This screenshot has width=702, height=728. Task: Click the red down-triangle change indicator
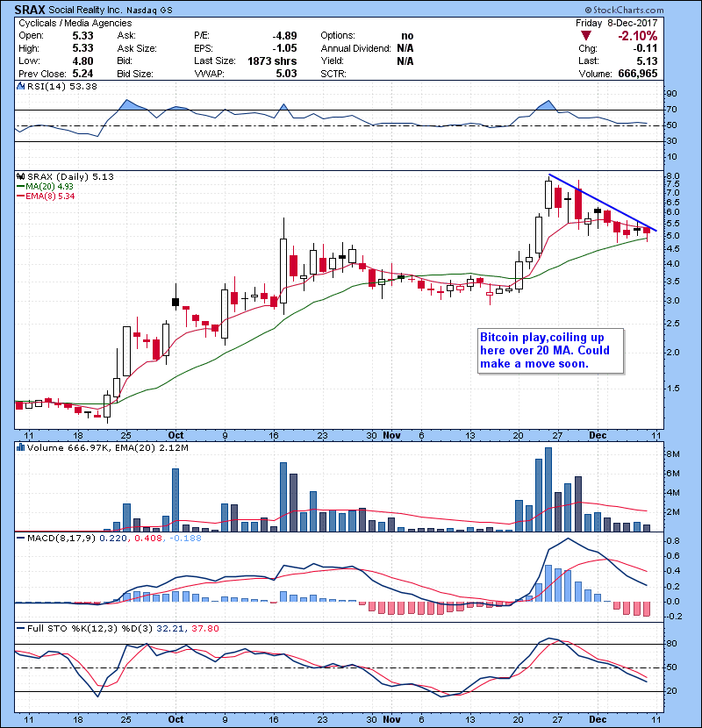point(586,36)
